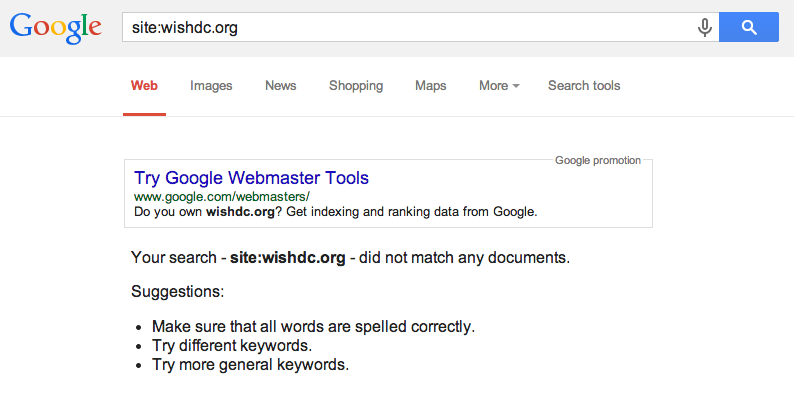
Task: Open the News tab
Action: [281, 86]
